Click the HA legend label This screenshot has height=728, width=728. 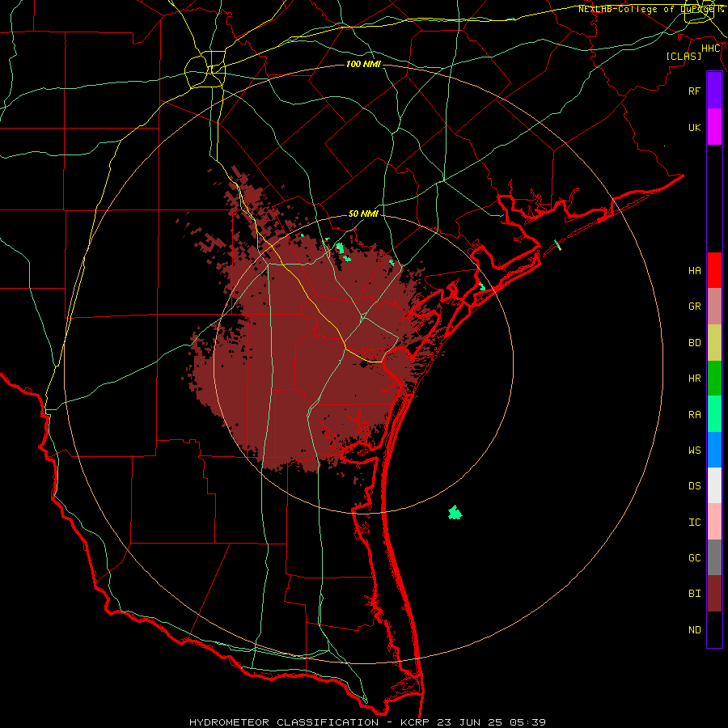coord(694,271)
